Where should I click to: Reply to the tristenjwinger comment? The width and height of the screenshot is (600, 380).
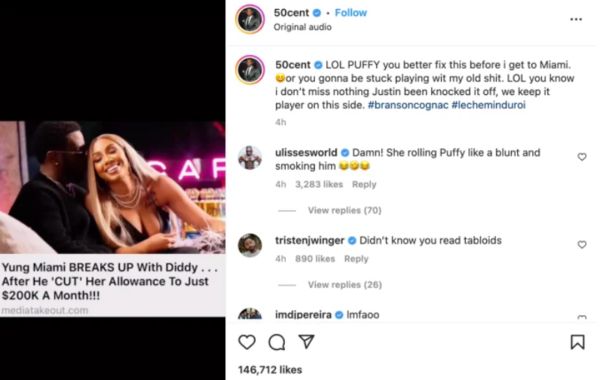click(356, 259)
